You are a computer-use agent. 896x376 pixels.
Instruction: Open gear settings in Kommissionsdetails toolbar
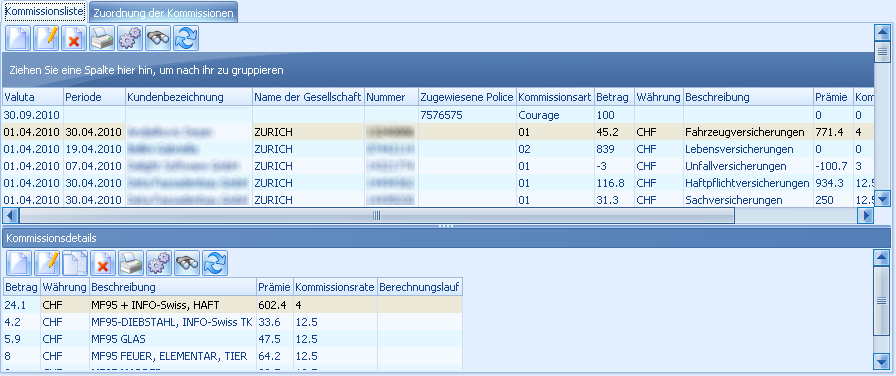point(159,263)
